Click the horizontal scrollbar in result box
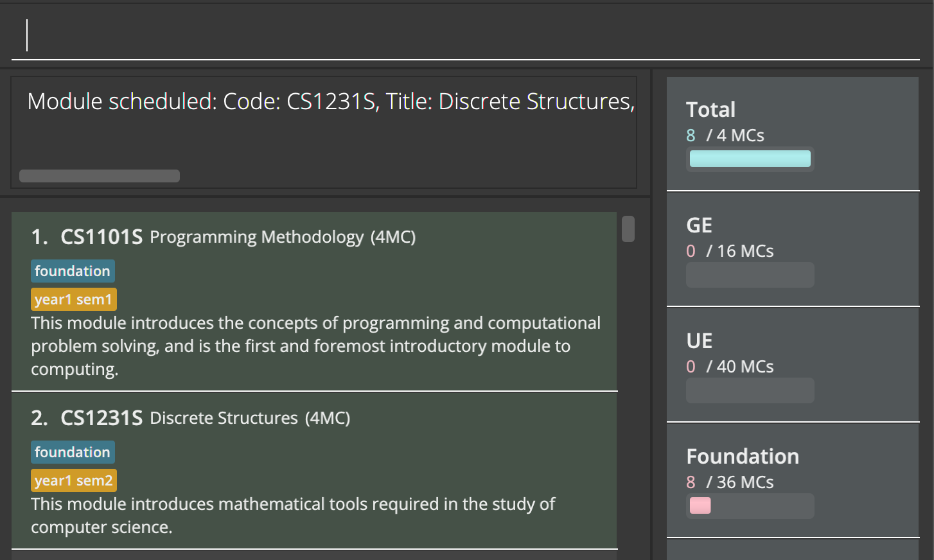This screenshot has height=560, width=934. pos(100,176)
